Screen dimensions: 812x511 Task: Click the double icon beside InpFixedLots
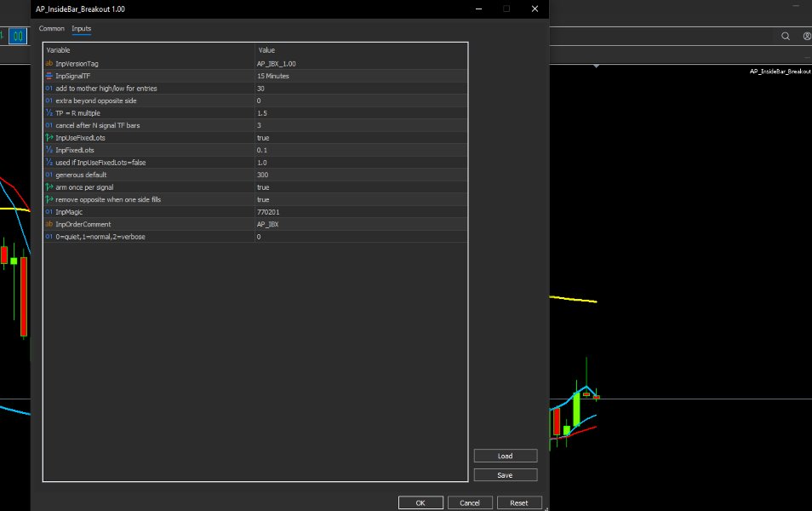coord(49,150)
